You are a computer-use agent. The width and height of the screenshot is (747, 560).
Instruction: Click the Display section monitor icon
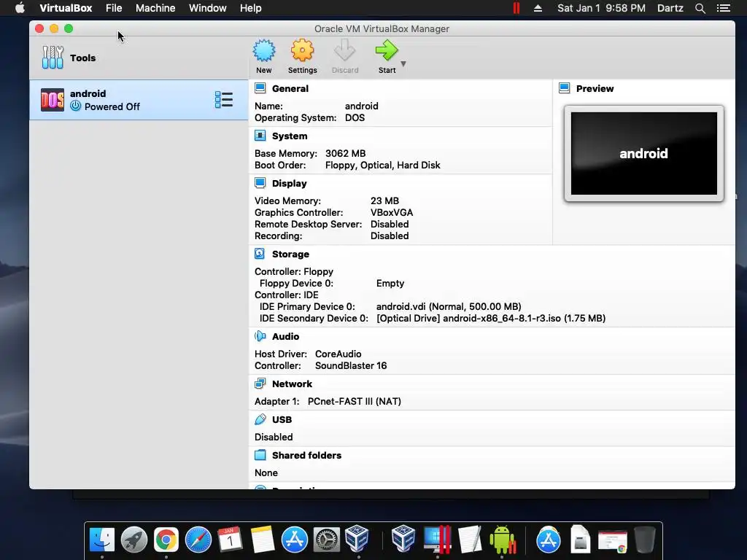coord(260,183)
